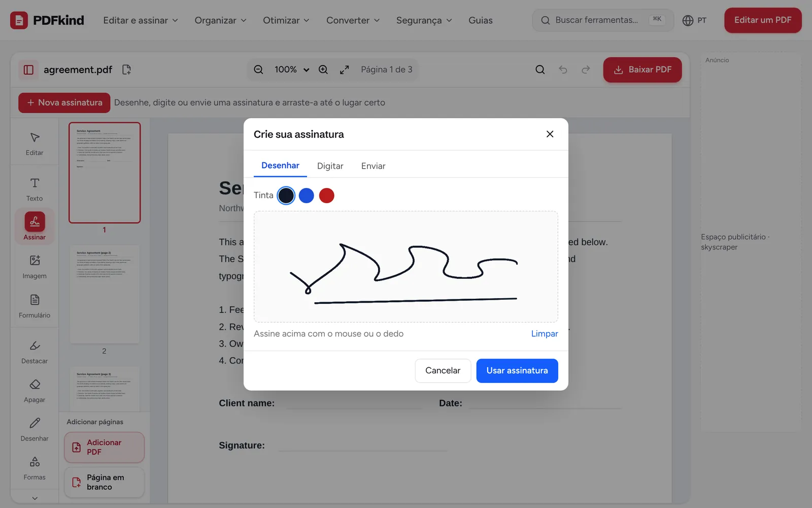Open the 100% zoom level dropdown
Screen dimensions: 812x508
(292, 70)
